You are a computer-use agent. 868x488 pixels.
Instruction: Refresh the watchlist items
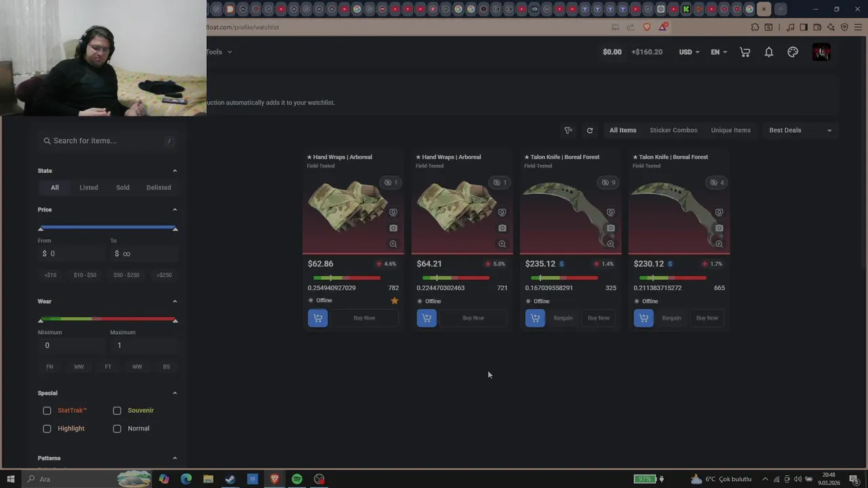coord(590,130)
